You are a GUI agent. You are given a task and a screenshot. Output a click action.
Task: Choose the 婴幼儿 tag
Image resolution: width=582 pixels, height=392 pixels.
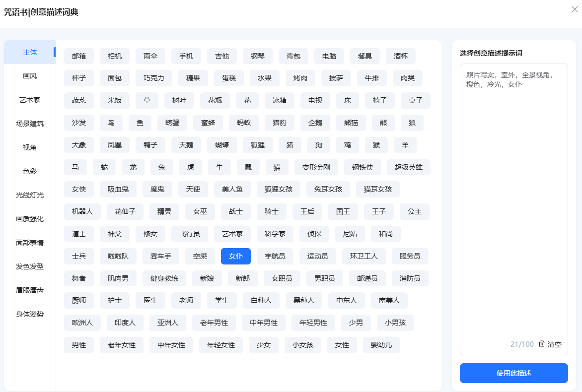click(381, 345)
